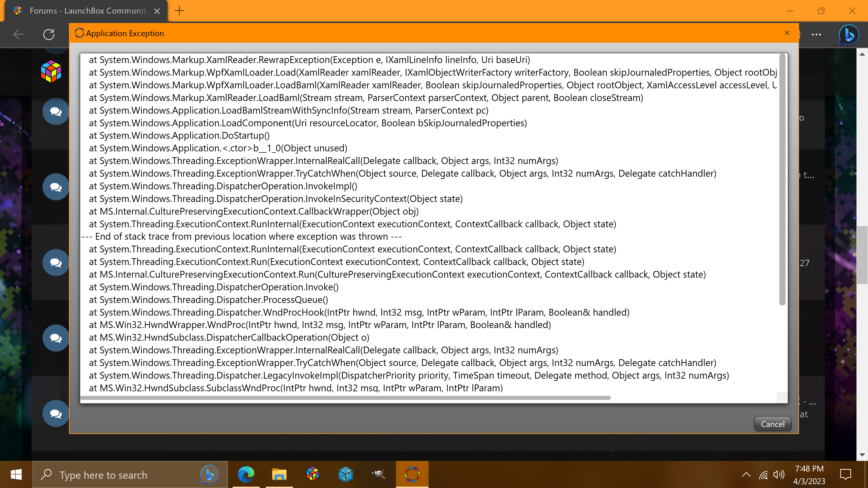Viewport: 868px width, 488px height.
Task: Show hidden system tray icons
Action: (x=746, y=475)
